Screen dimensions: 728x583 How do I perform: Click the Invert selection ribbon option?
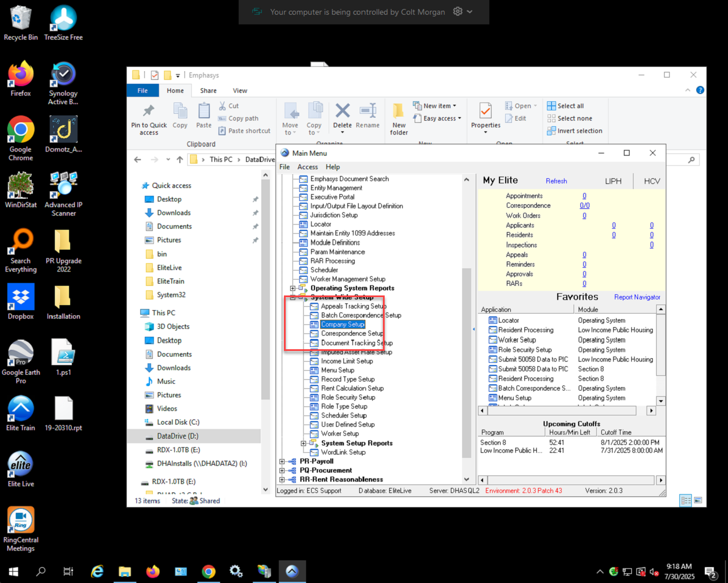[575, 131]
